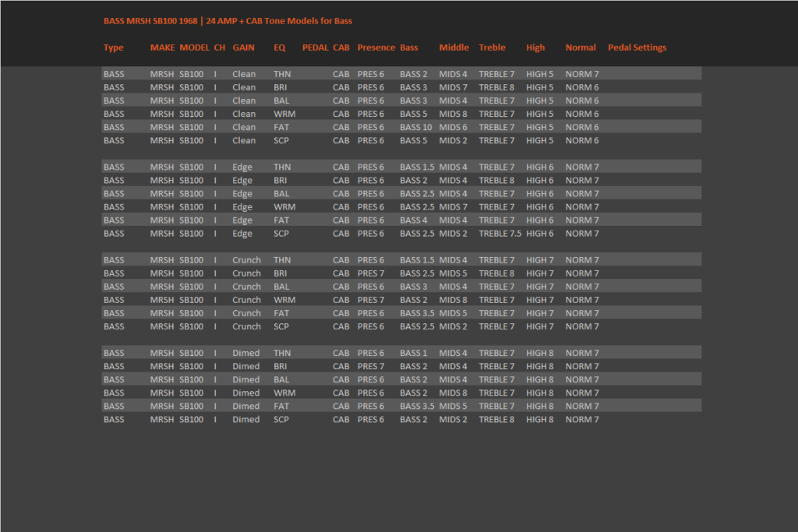The width and height of the screenshot is (798, 532).
Task: Click the BASS MRSH SB100 1968 title text
Action: pyautogui.click(x=150, y=21)
